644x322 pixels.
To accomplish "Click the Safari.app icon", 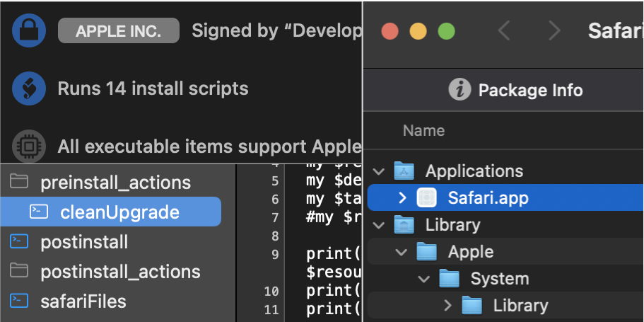I will 426,198.
